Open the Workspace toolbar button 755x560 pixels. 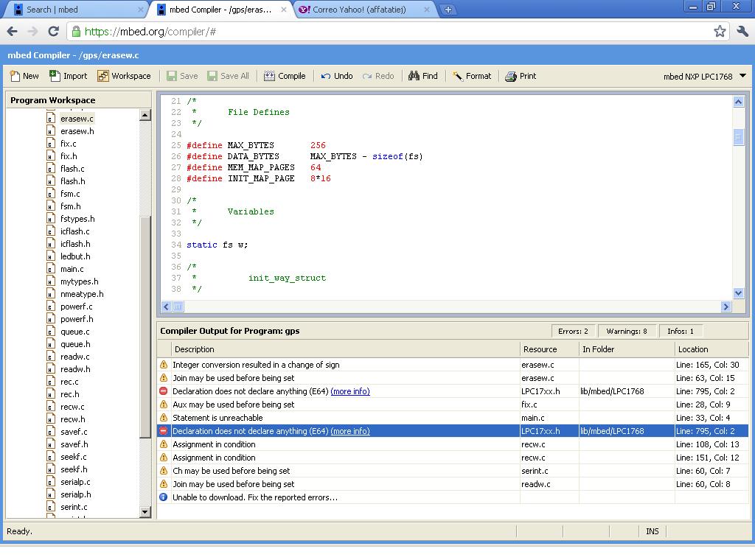tap(124, 76)
